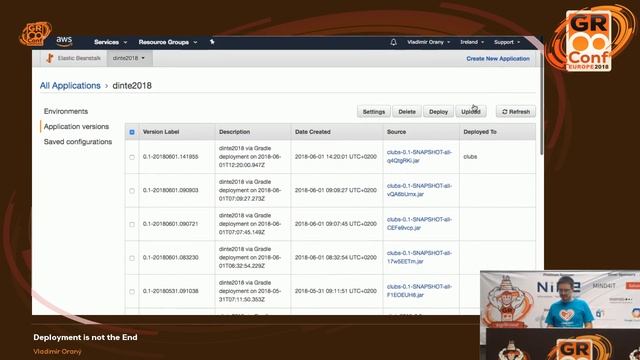This screenshot has width=640, height=360.
Task: Open Saved configurations section
Action: (78, 142)
